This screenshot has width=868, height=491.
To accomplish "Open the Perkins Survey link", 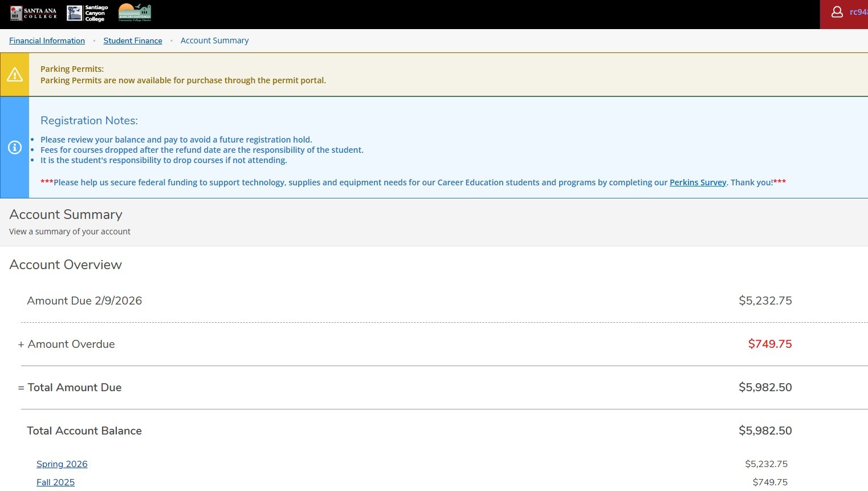I will click(x=698, y=182).
